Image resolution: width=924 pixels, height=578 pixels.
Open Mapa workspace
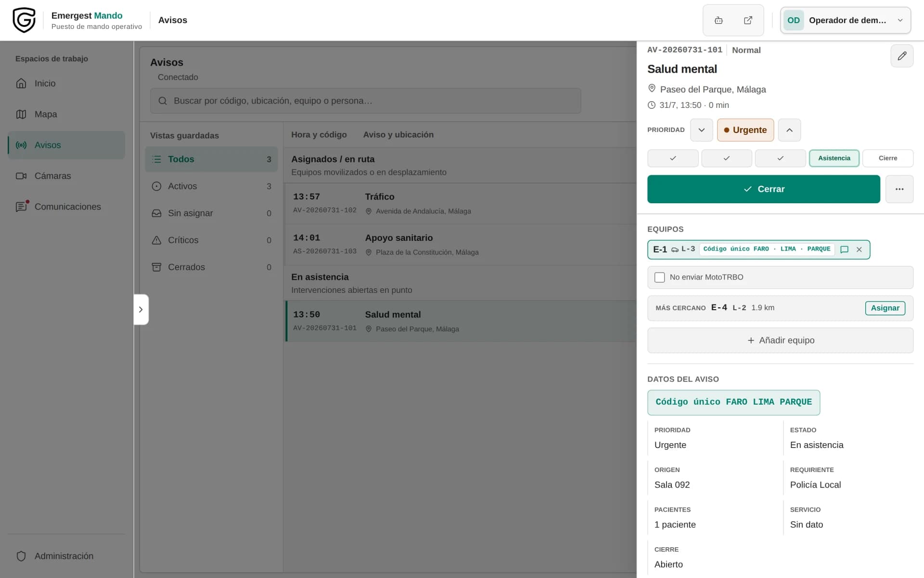[x=66, y=114]
